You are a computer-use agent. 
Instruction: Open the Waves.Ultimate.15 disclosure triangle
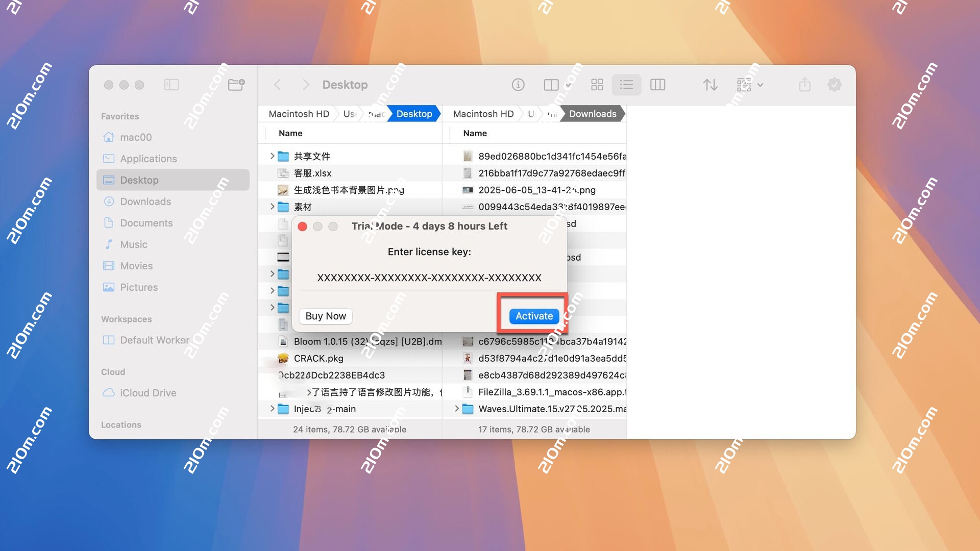coord(456,409)
